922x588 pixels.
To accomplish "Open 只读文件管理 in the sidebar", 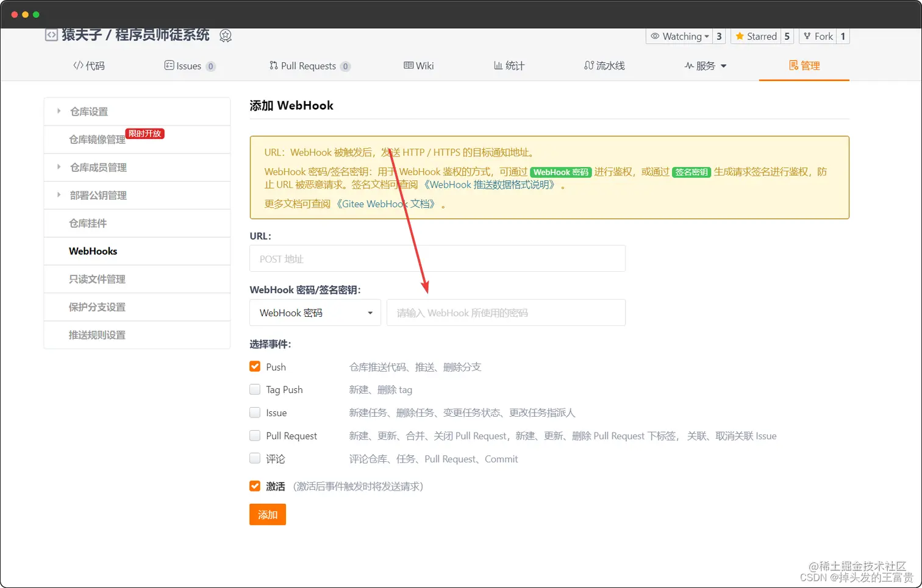I will (x=137, y=279).
